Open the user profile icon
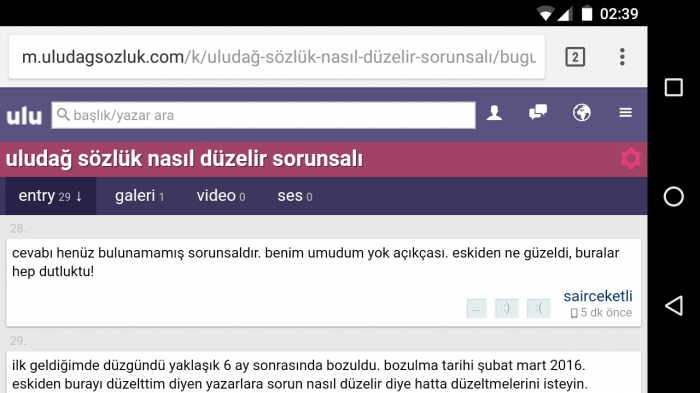 pyautogui.click(x=494, y=113)
